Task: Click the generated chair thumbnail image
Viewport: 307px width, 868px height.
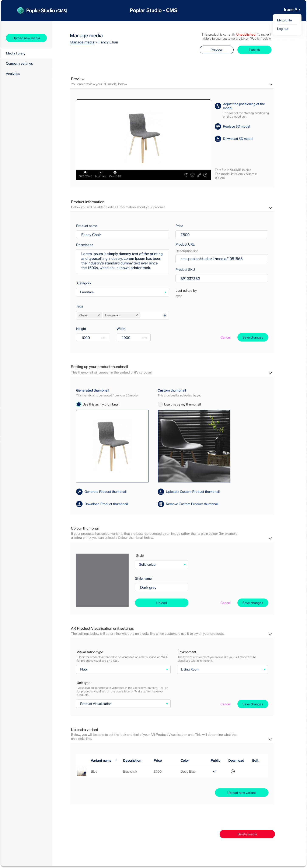Action: click(x=112, y=446)
